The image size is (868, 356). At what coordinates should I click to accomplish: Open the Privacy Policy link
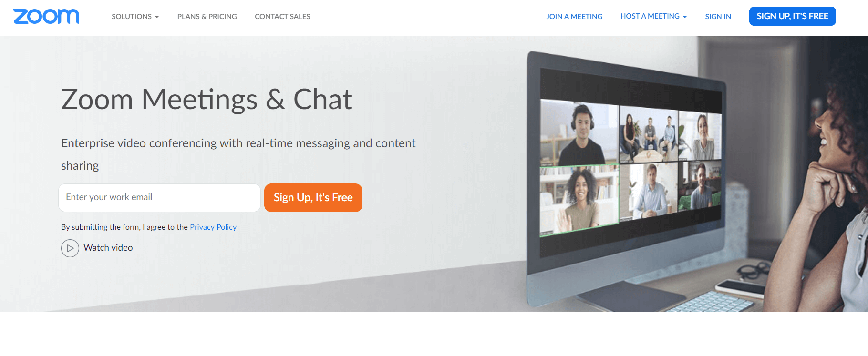pyautogui.click(x=213, y=227)
